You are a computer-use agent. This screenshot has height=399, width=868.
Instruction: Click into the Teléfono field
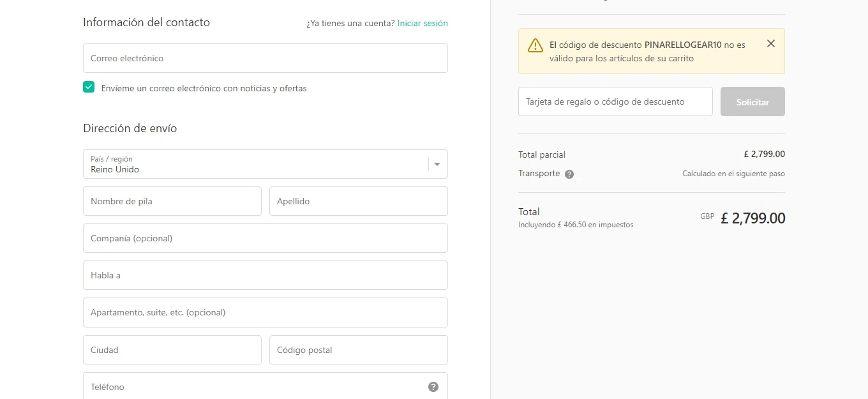point(266,387)
